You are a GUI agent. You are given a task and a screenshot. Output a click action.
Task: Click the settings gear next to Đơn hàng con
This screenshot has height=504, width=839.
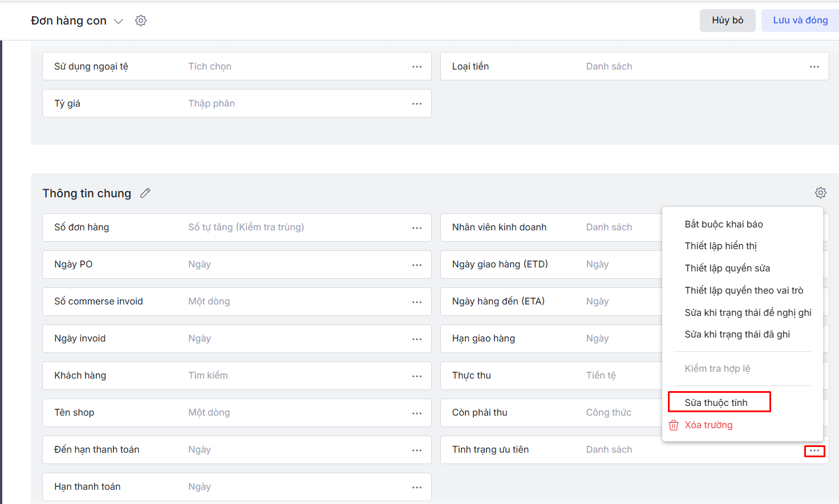tap(141, 21)
